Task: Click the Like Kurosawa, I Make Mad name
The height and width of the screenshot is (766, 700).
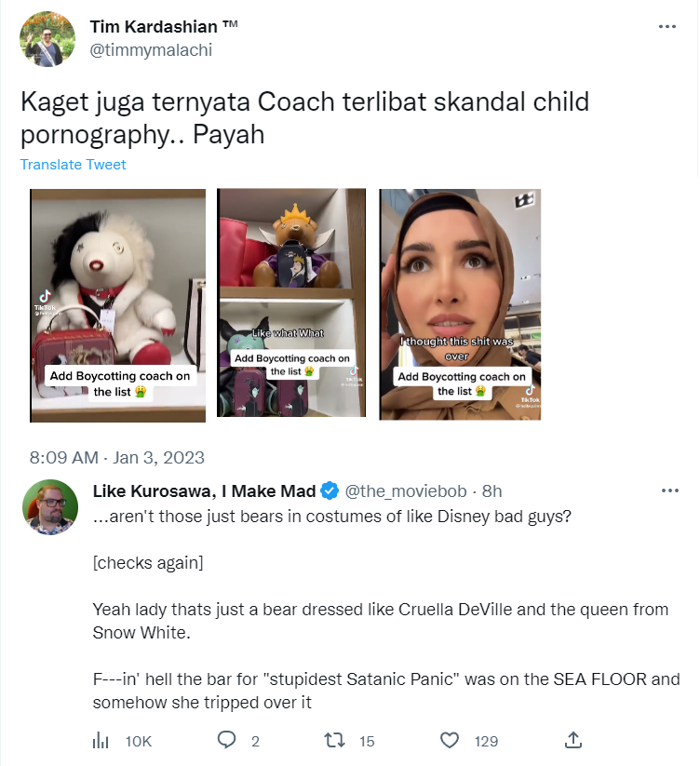Action: [x=204, y=491]
